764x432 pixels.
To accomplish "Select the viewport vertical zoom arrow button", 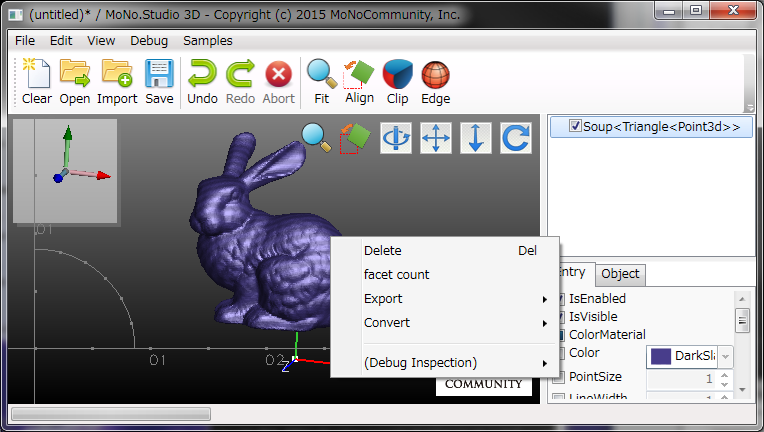I will point(476,138).
